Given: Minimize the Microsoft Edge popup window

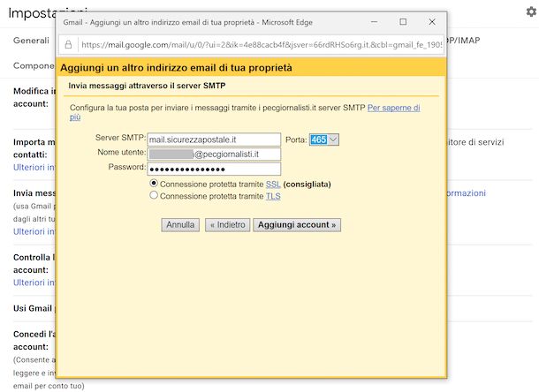Looking at the screenshot, I should click(x=374, y=22).
